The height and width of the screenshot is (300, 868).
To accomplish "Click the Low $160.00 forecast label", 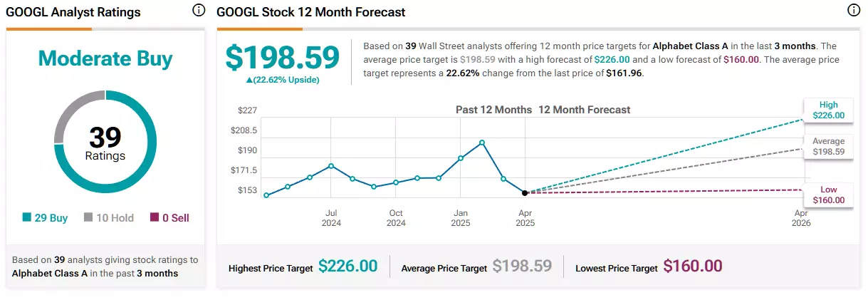I will [829, 195].
